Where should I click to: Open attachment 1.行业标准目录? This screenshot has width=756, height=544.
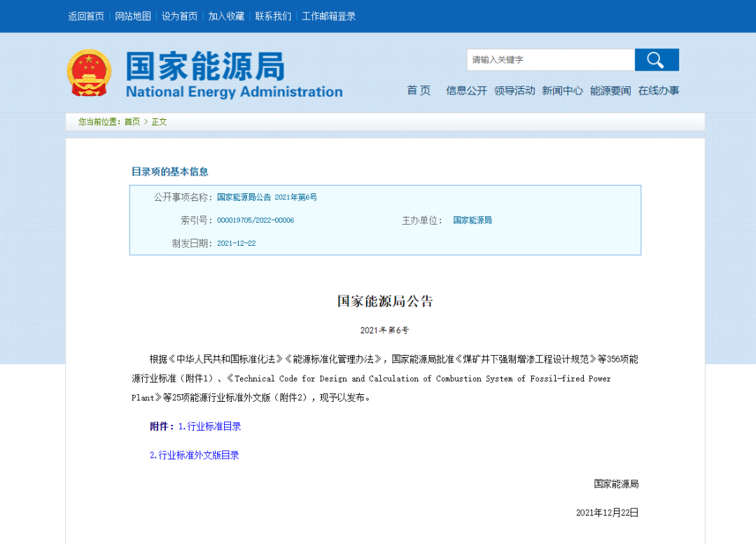(210, 426)
